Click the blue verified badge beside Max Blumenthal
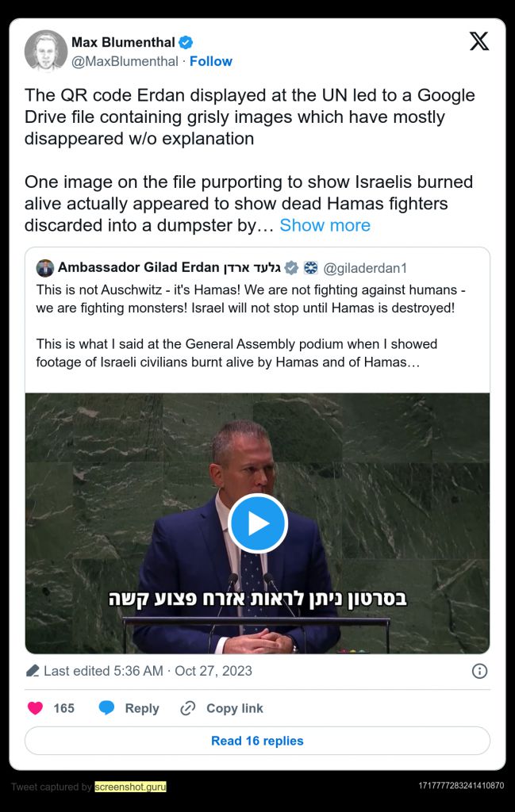Viewport: 515px width, 812px height. (186, 43)
